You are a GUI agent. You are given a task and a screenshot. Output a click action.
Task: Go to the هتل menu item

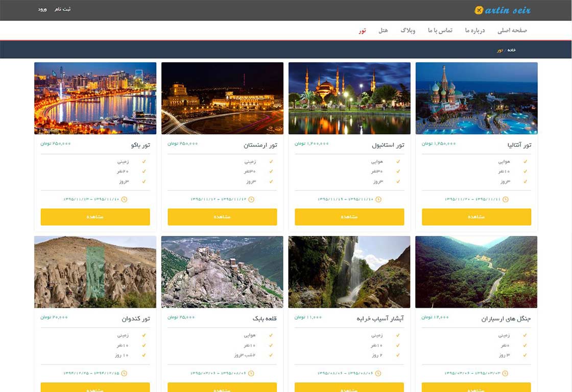click(x=383, y=30)
